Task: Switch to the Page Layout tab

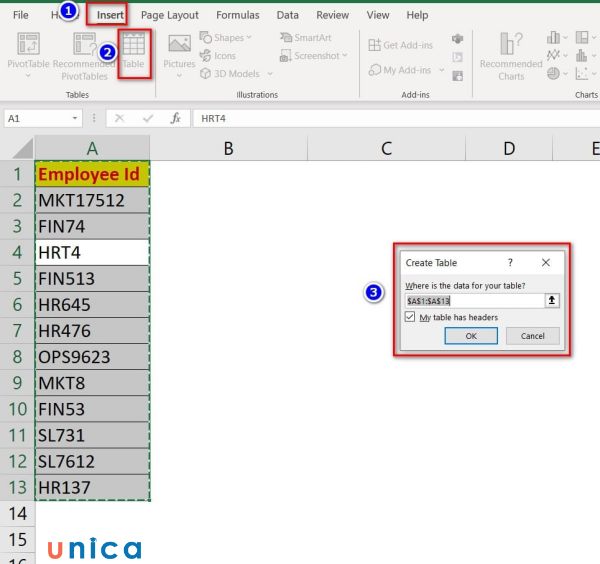Action: [169, 15]
